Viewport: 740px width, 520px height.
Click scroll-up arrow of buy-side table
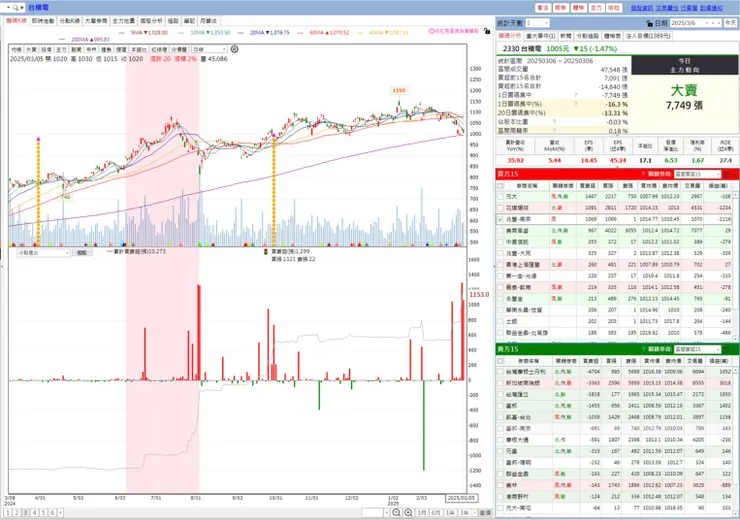pos(735,195)
